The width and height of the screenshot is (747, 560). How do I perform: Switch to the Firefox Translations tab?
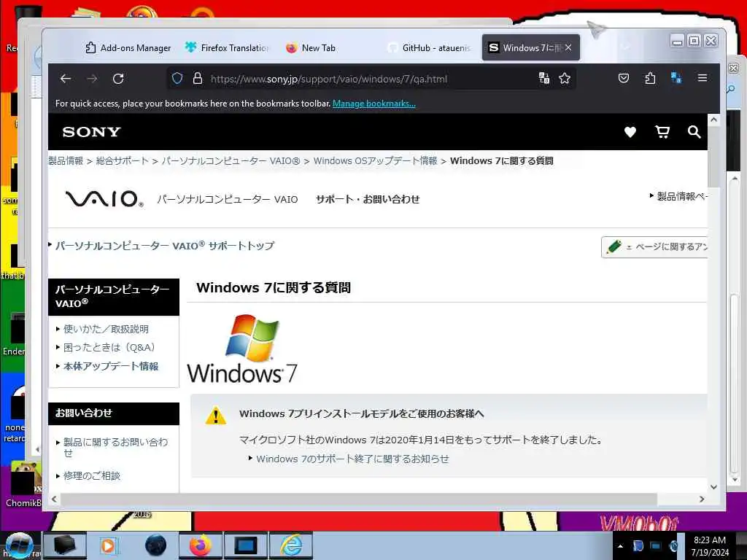click(228, 47)
